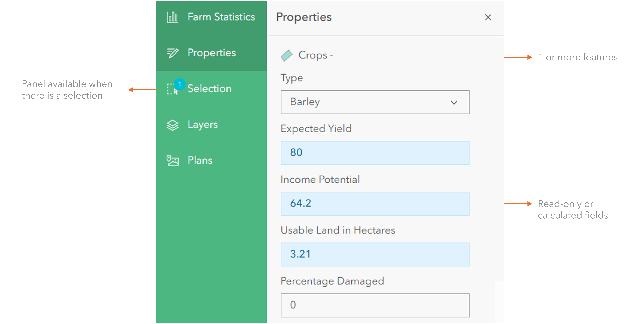Click the Usable Land in Hectares field
Viewport: 644px width, 324px height.
click(x=375, y=254)
